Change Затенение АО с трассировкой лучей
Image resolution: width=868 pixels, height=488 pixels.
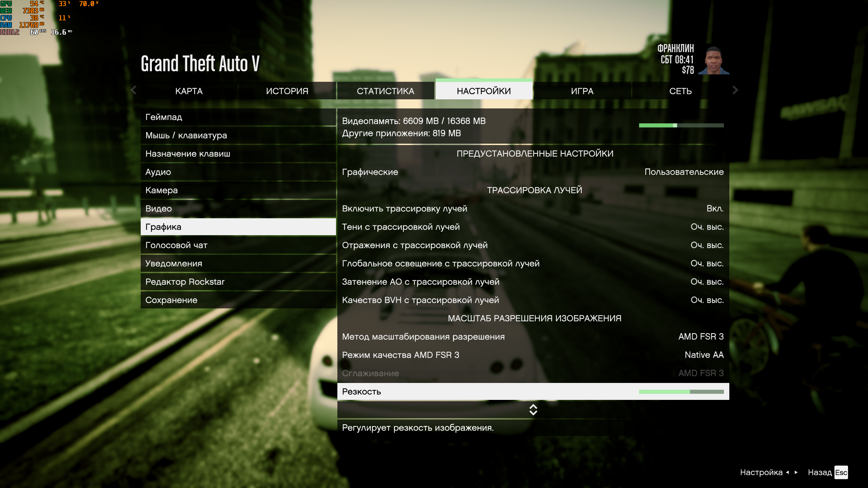(x=533, y=282)
